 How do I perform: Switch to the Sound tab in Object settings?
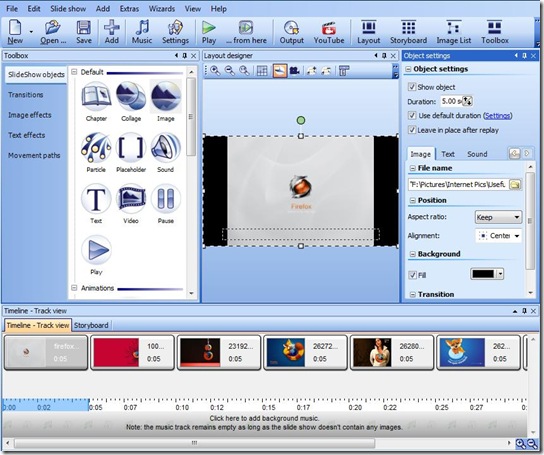pyautogui.click(x=477, y=154)
